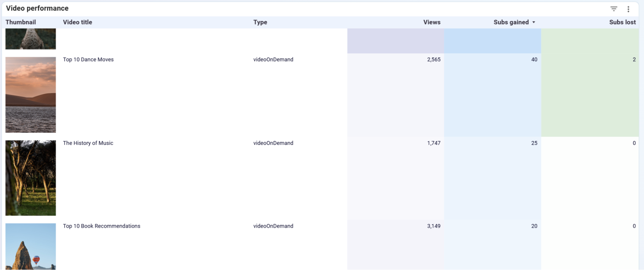Open The History of Music thumbnail
The height and width of the screenshot is (270, 644).
(31, 178)
